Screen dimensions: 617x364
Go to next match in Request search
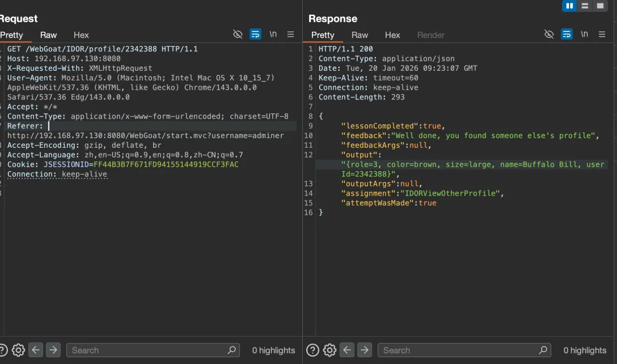pyautogui.click(x=53, y=350)
